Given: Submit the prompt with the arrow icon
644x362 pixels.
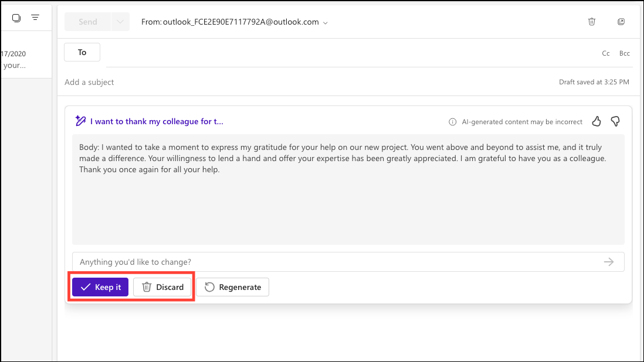Looking at the screenshot, I should click(x=608, y=262).
